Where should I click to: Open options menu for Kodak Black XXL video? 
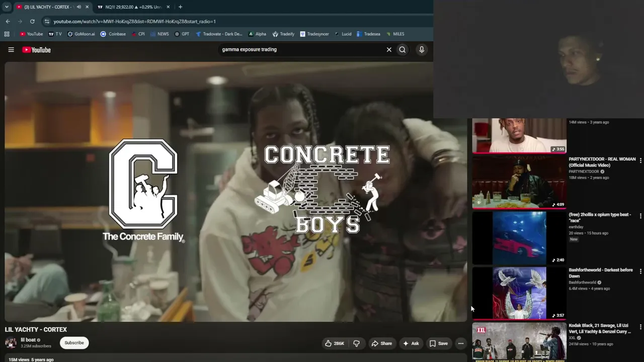pos(640,327)
